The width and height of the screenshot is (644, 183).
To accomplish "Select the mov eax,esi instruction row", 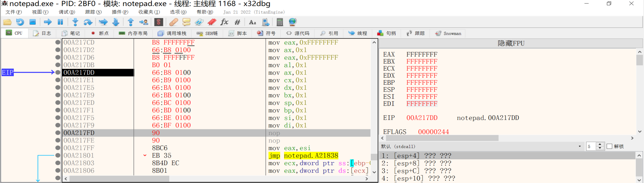I will (x=216, y=148).
